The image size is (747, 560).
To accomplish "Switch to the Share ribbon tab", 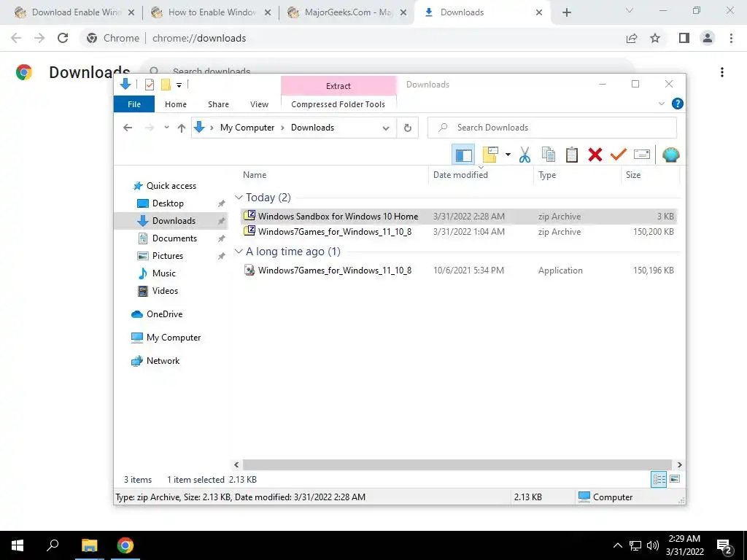I will click(218, 104).
